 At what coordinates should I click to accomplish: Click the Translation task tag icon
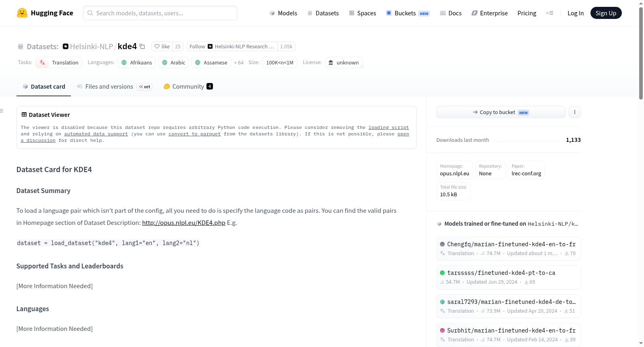coord(42,62)
